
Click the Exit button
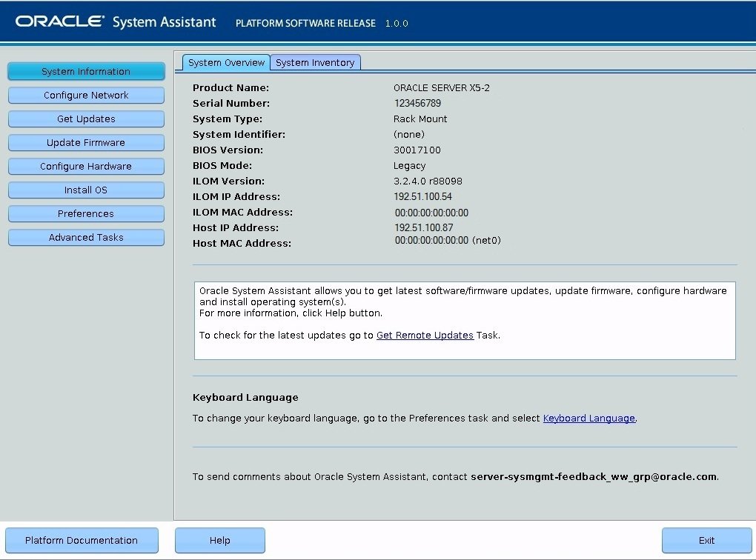coord(704,540)
